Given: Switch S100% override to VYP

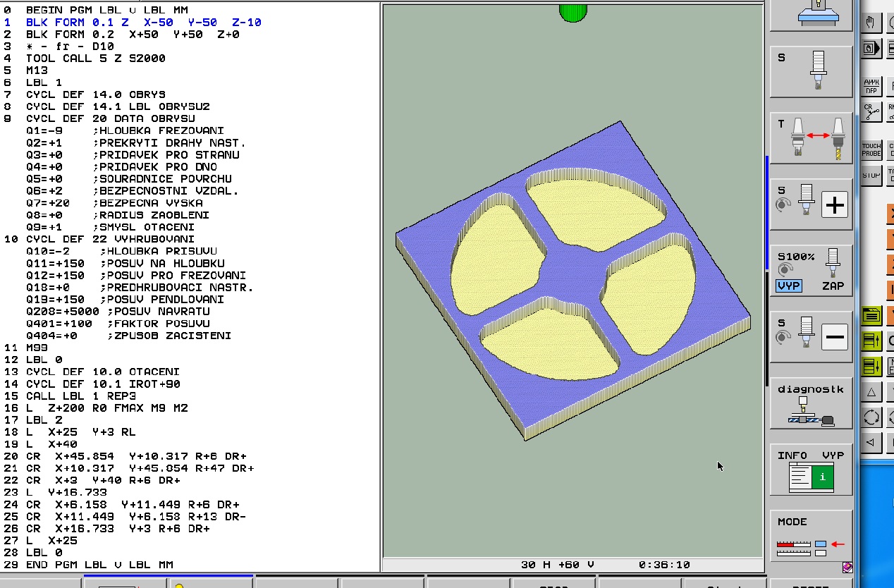Looking at the screenshot, I should click(788, 286).
